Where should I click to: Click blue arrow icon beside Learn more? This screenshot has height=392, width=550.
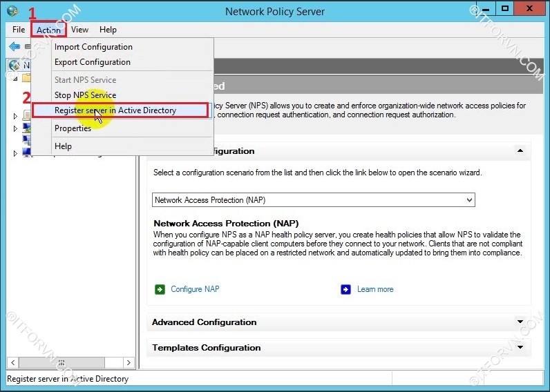(346, 289)
